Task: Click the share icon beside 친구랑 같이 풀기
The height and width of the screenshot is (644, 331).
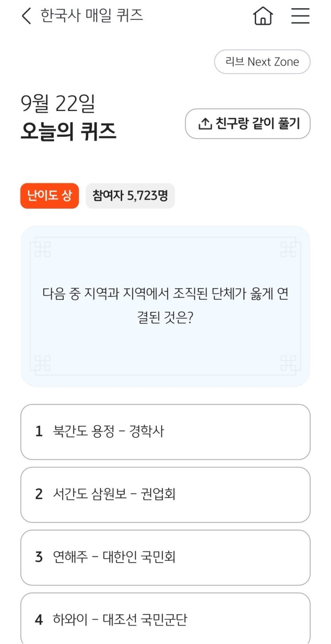Action: [205, 124]
